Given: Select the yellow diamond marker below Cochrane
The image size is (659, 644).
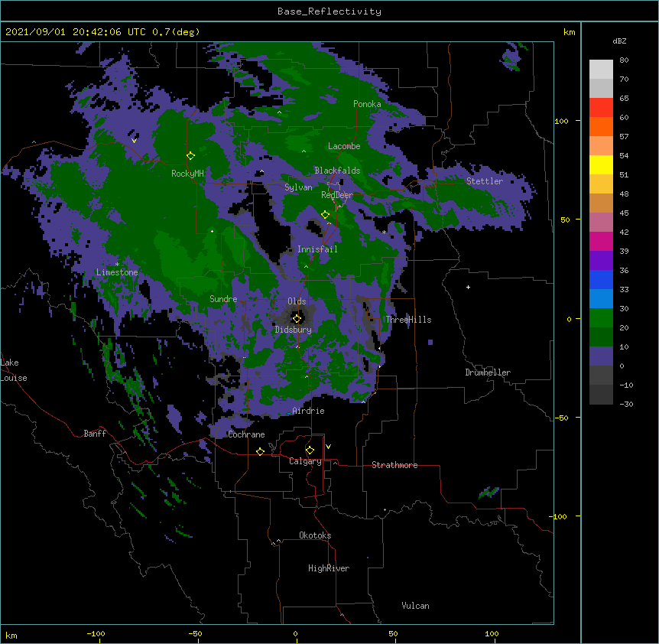Looking at the screenshot, I should [260, 451].
